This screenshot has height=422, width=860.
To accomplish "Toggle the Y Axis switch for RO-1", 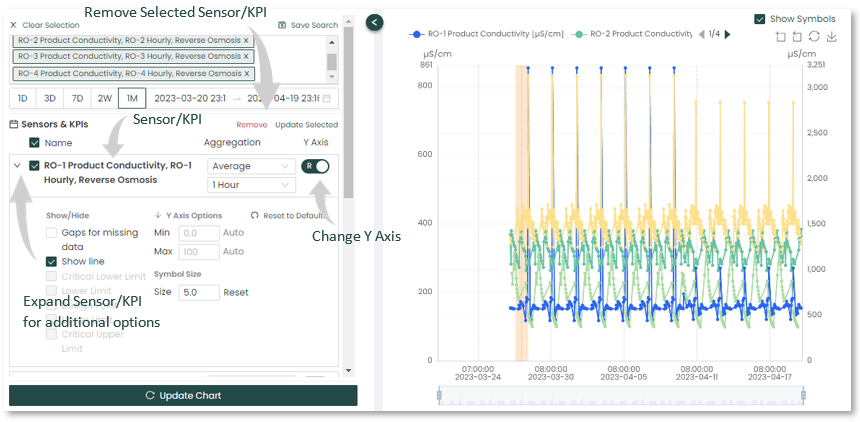I will coord(315,166).
